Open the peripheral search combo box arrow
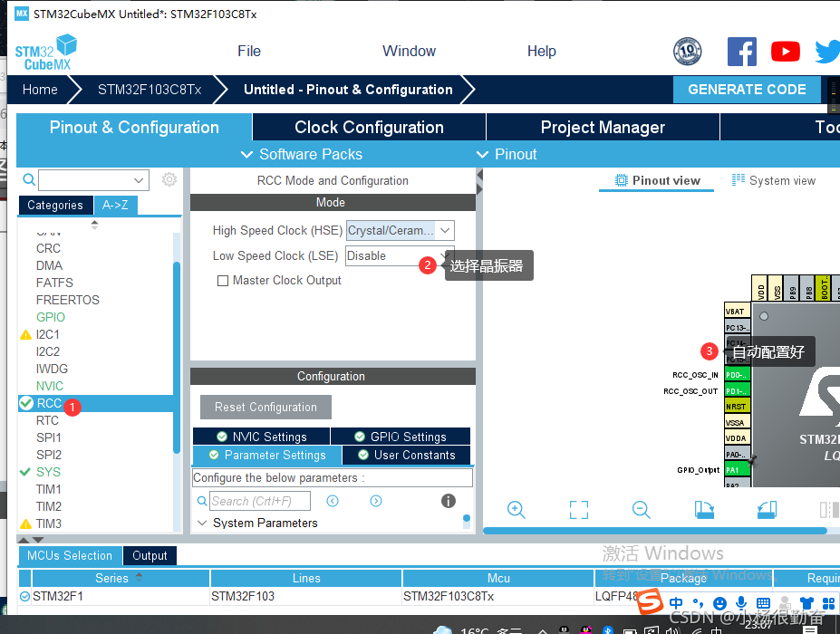The image size is (840, 634). 139,180
